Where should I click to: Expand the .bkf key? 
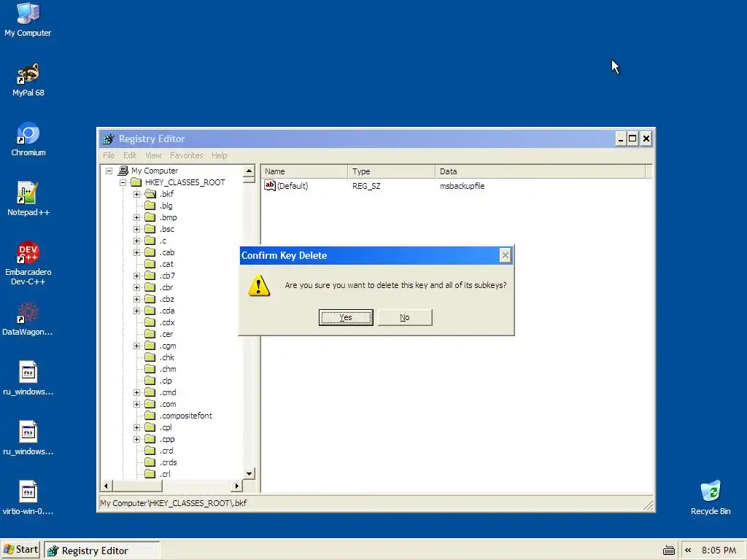click(x=136, y=194)
